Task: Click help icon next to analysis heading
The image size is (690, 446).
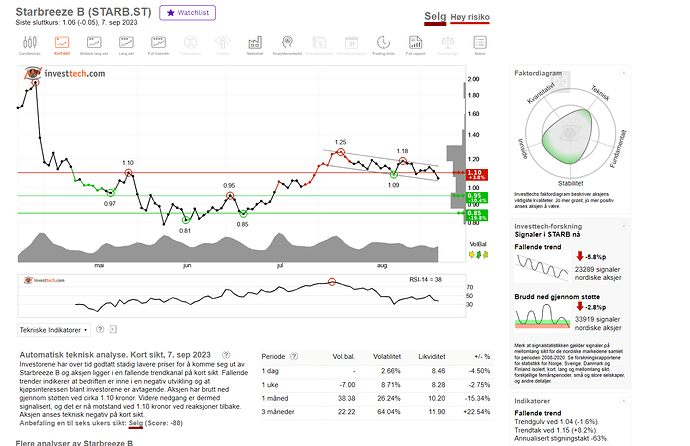Action: (x=226, y=355)
